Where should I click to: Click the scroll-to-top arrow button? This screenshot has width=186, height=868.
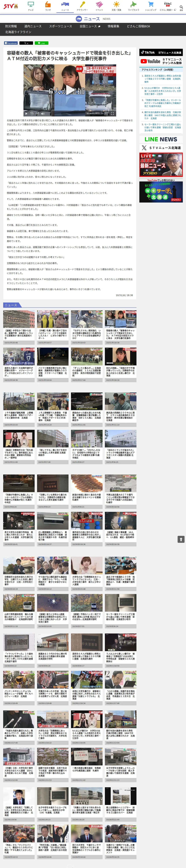click(x=181, y=539)
